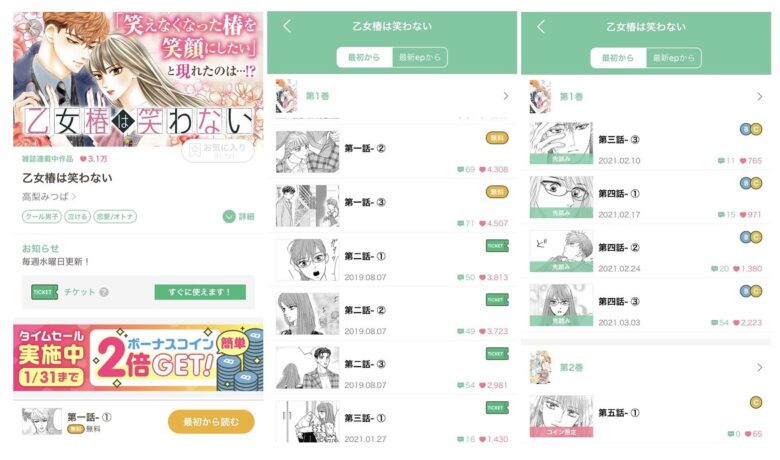Screen dimensions: 780x460
Task: Click the 最初から読む button
Action: (211, 422)
